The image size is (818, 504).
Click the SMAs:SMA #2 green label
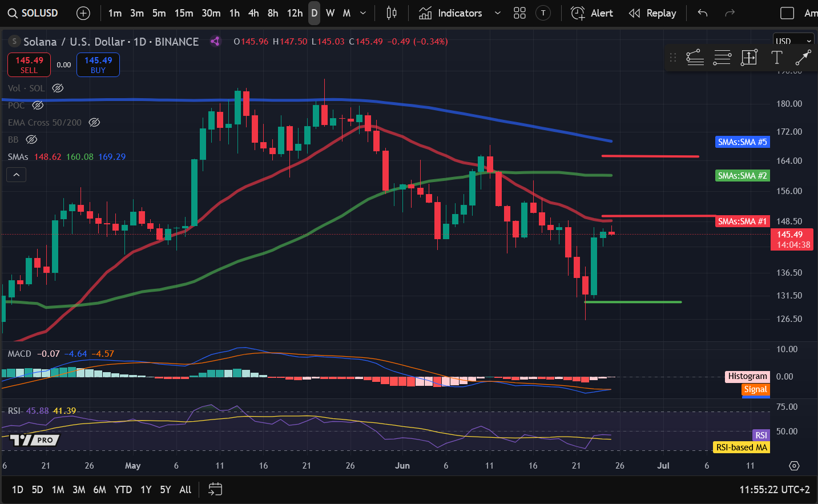743,175
